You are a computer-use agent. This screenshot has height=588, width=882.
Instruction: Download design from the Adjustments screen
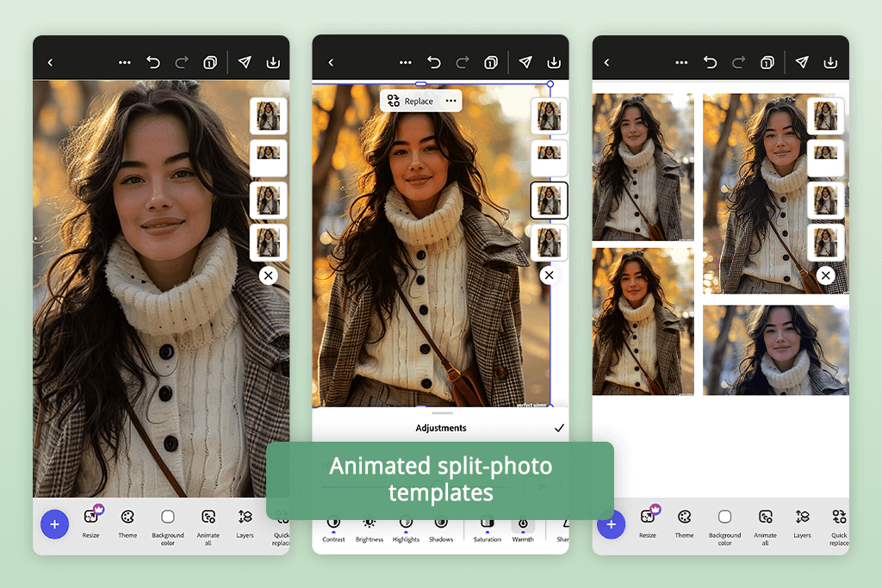click(554, 62)
